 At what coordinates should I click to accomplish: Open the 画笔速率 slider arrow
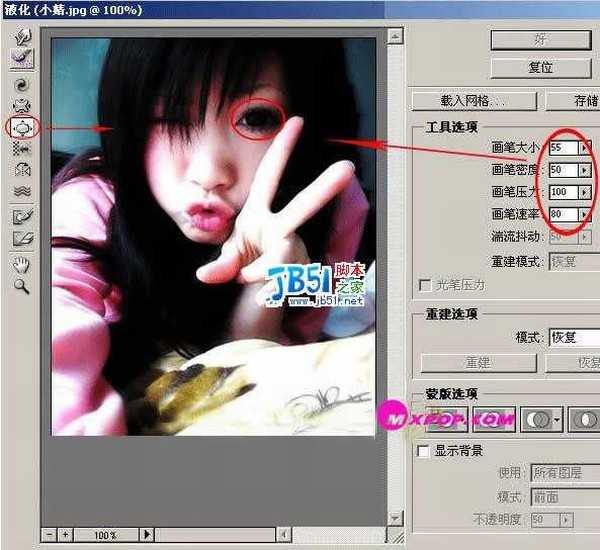point(584,214)
